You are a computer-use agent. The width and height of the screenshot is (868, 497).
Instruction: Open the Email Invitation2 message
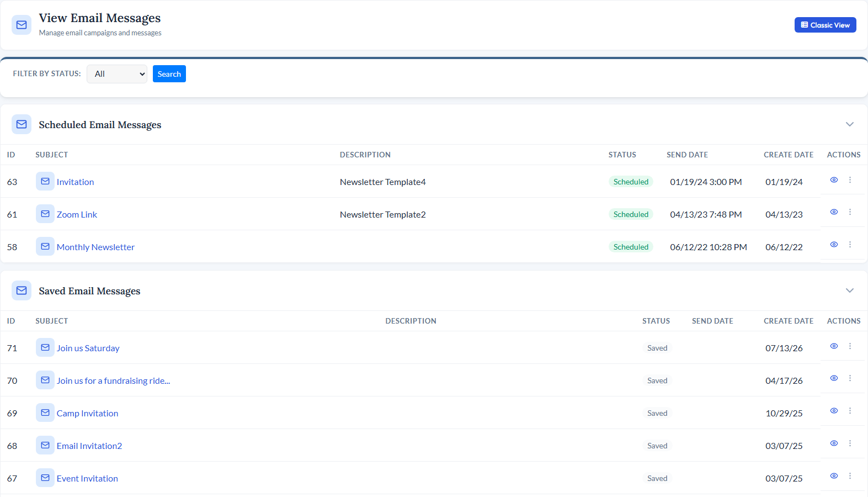point(89,446)
